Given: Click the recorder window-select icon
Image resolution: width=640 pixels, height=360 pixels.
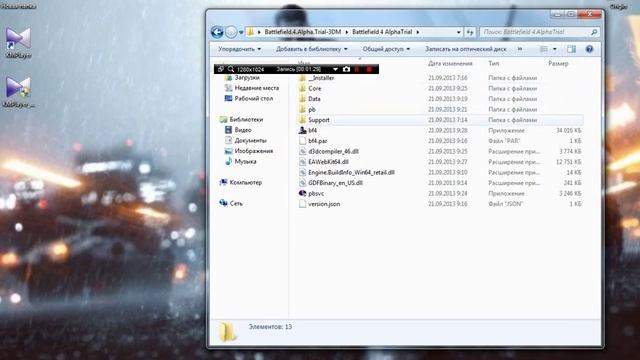Looking at the screenshot, I should tap(221, 69).
